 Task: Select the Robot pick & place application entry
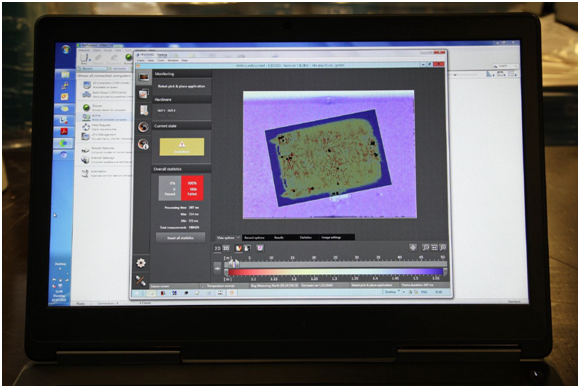click(181, 86)
